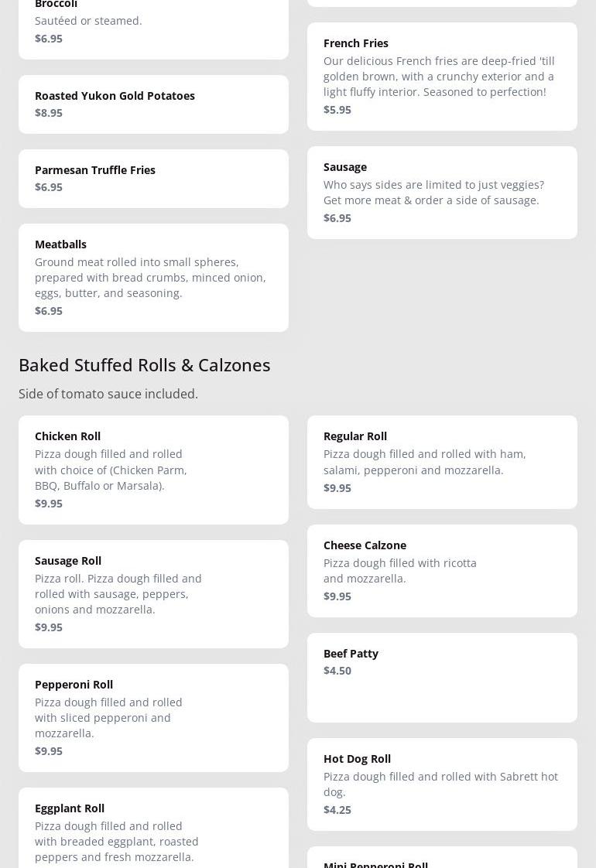Open the Sausage Roll item
The width and height of the screenshot is (596, 868).
point(153,594)
